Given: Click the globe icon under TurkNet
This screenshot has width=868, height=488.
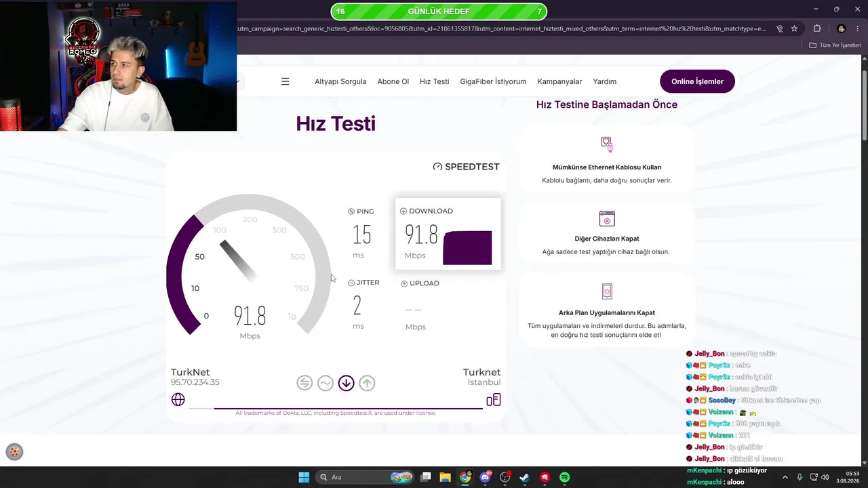Looking at the screenshot, I should coord(178,400).
